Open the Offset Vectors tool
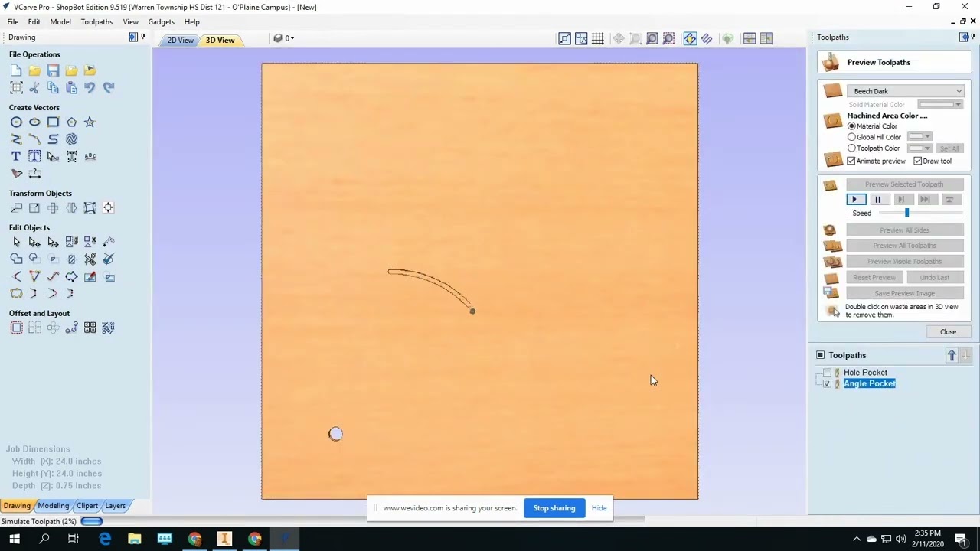980x551 pixels. click(x=16, y=328)
